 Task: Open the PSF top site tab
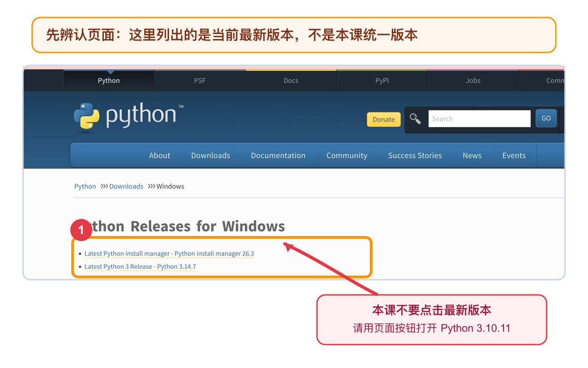click(x=200, y=80)
